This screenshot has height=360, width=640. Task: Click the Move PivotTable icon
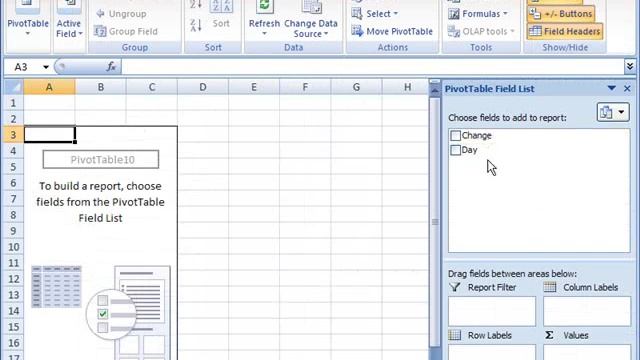click(x=357, y=31)
